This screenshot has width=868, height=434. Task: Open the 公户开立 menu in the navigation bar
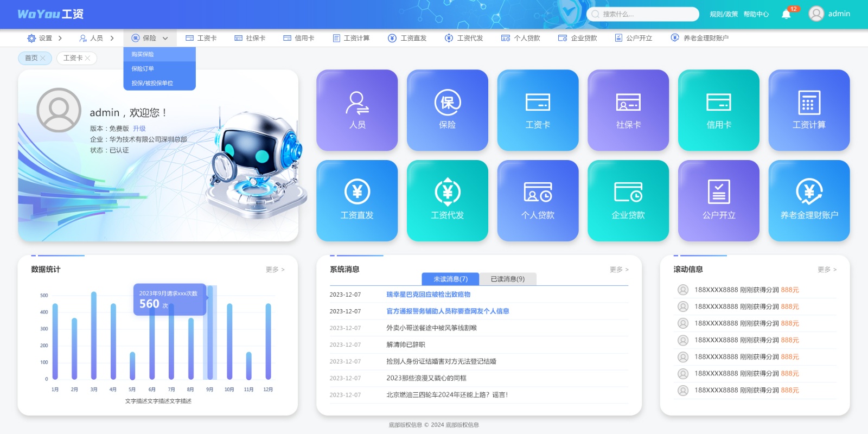[633, 38]
